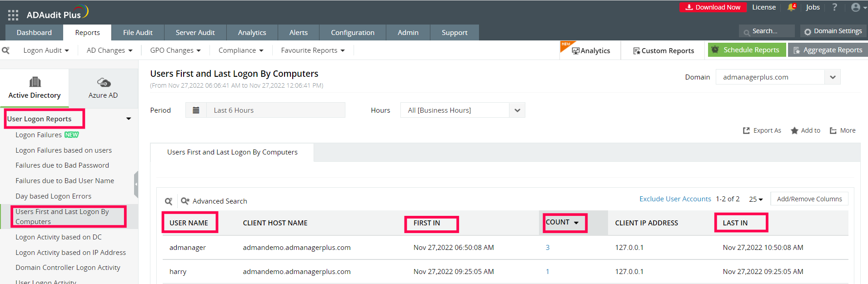This screenshot has height=284, width=868.
Task: Click the calendar icon in Period field
Action: (196, 110)
